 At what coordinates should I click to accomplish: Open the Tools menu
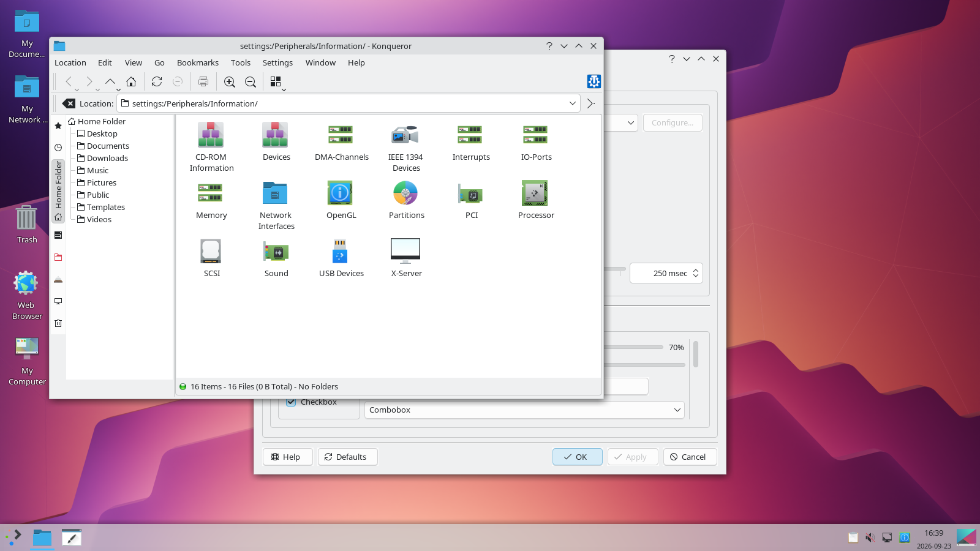(241, 62)
